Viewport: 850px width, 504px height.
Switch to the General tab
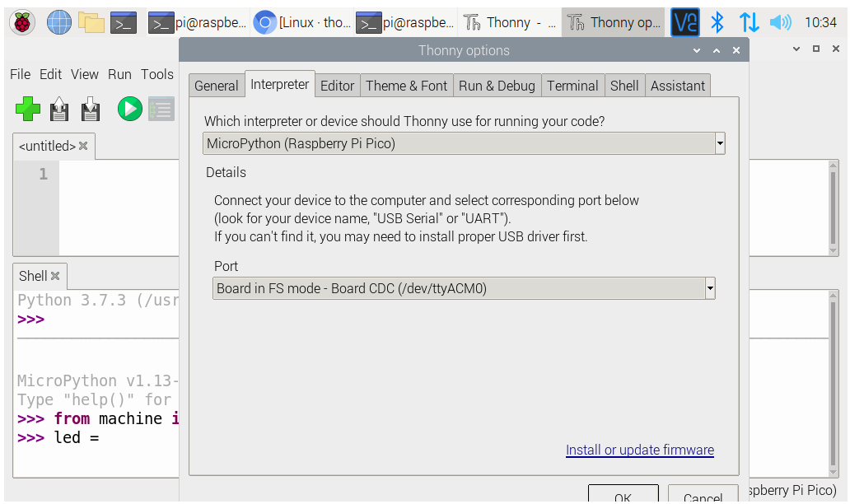[x=217, y=86]
